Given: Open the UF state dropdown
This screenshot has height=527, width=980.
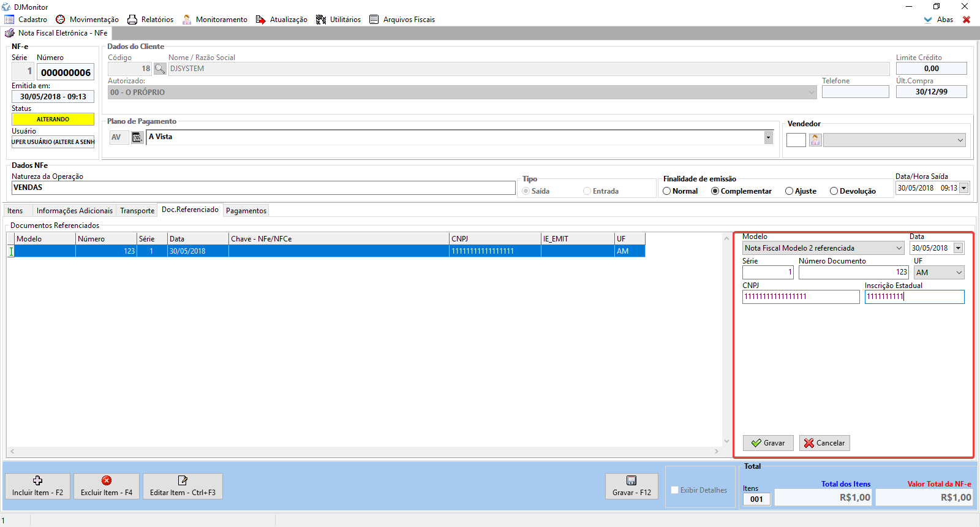Looking at the screenshot, I should pyautogui.click(x=959, y=273).
